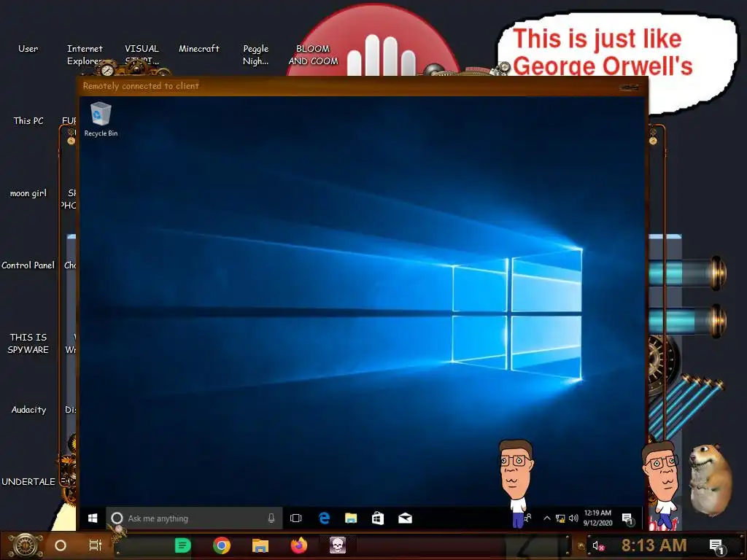Click the Cortana circle on the host taskbar
The height and width of the screenshot is (560, 747).
61,545
